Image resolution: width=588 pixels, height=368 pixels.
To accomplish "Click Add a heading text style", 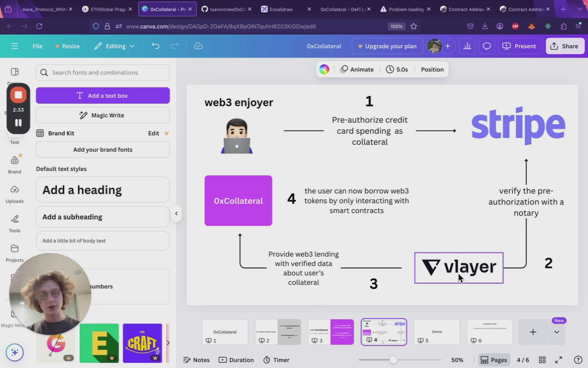I will 103,190.
